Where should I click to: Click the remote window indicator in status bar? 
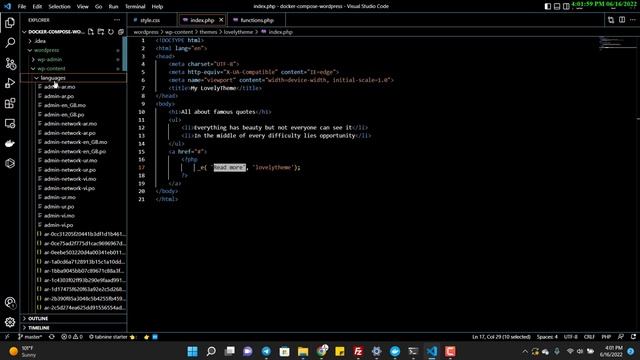[7, 337]
